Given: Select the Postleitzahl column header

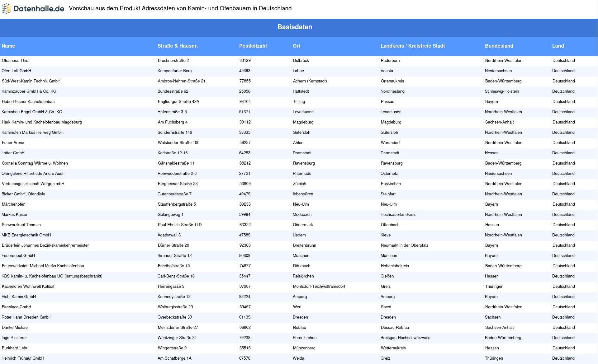Looking at the screenshot, I should [253, 46].
